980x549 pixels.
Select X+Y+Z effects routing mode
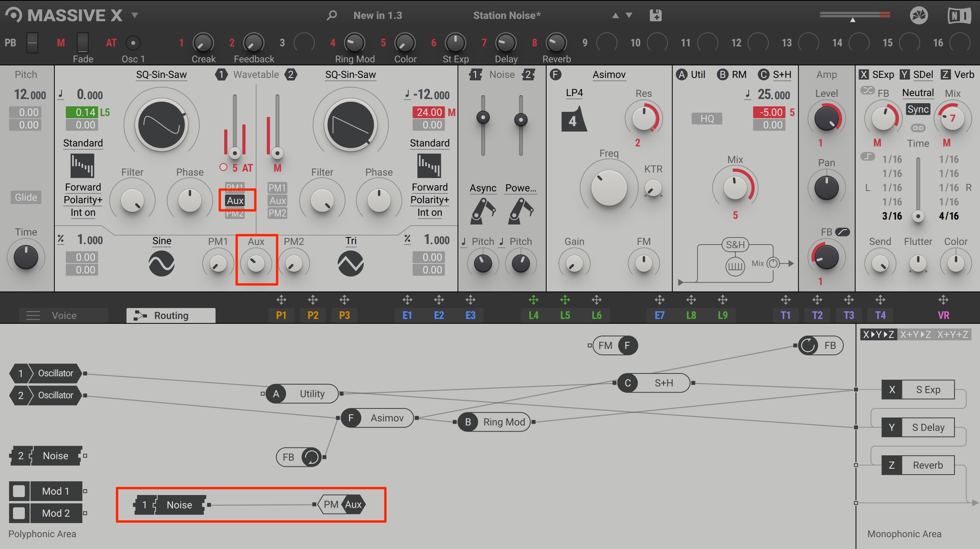(953, 334)
